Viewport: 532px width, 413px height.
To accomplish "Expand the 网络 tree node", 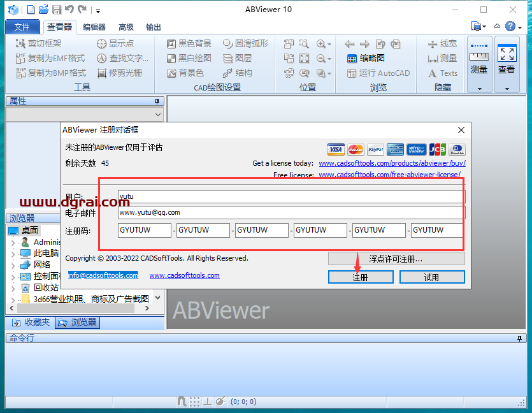I will point(13,265).
